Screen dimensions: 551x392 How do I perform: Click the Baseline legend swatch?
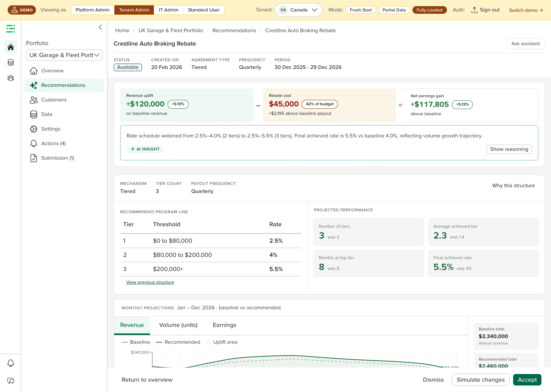[x=125, y=342]
